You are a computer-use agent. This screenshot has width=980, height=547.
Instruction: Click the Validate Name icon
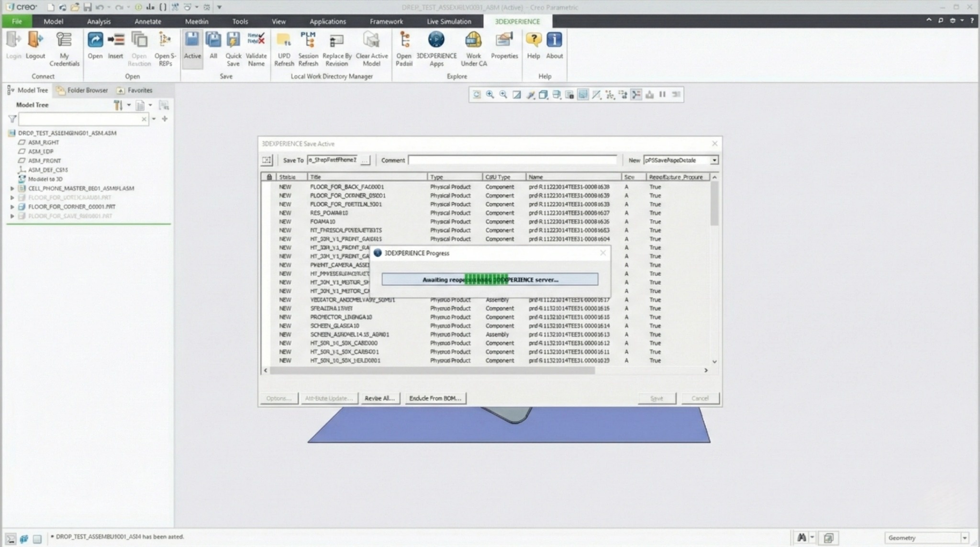tap(256, 41)
